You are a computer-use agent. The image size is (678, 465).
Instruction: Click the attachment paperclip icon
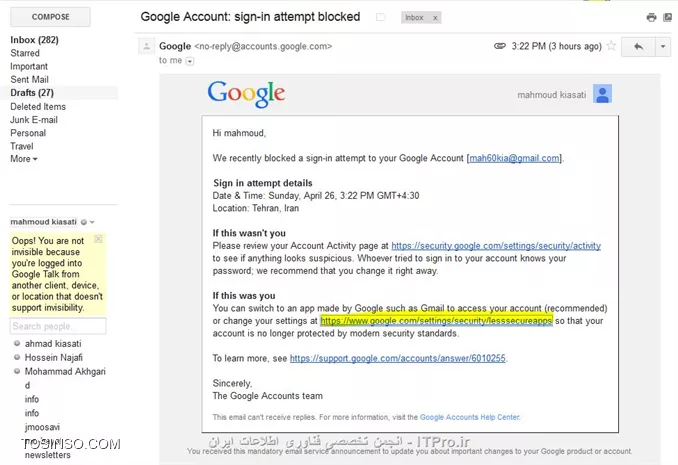point(499,46)
